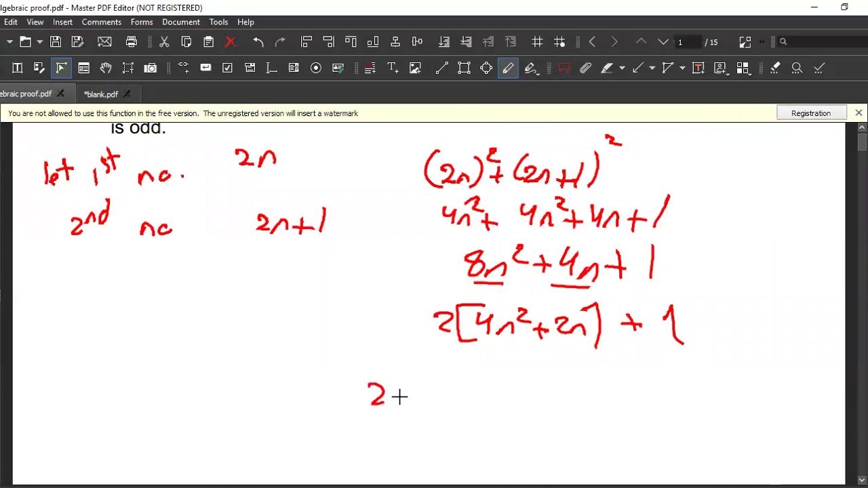Open the Forms menu

pos(142,22)
